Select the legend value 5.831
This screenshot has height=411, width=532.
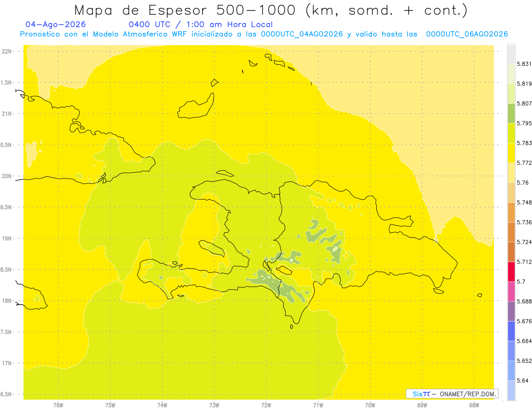(x=524, y=64)
